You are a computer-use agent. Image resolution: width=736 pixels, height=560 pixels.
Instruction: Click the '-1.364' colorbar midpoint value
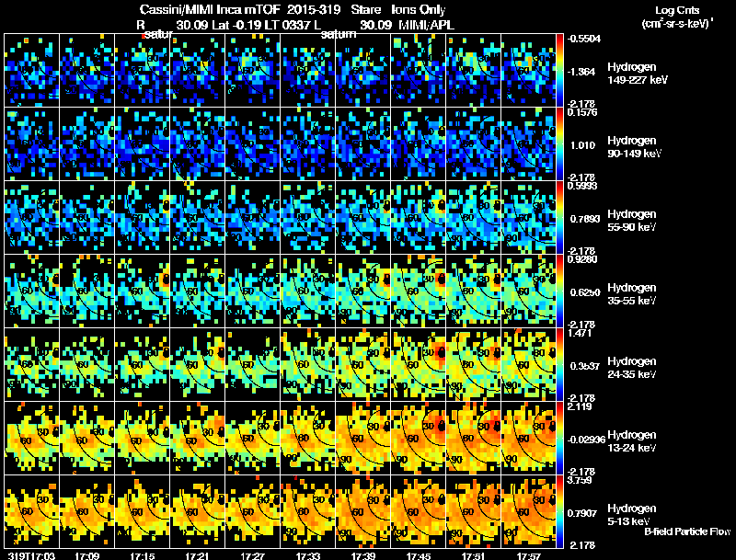pos(581,72)
